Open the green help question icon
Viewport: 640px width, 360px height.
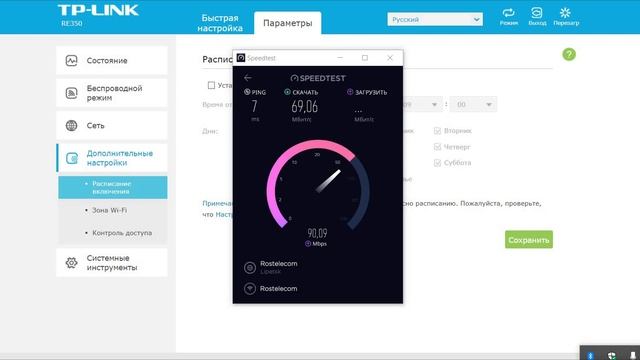click(x=569, y=54)
